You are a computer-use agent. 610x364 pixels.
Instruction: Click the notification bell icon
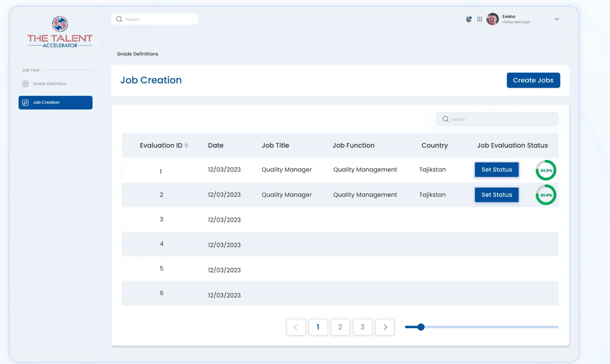tap(469, 19)
